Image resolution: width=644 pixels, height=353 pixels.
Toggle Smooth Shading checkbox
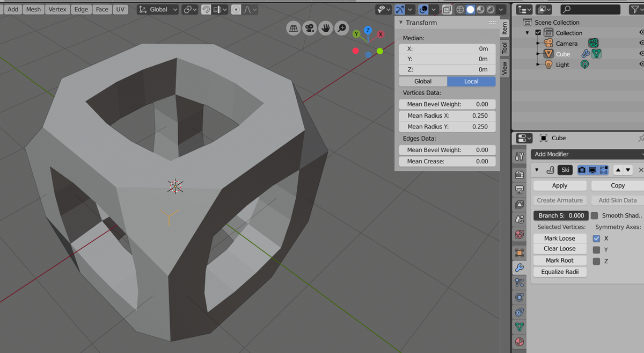(x=595, y=215)
